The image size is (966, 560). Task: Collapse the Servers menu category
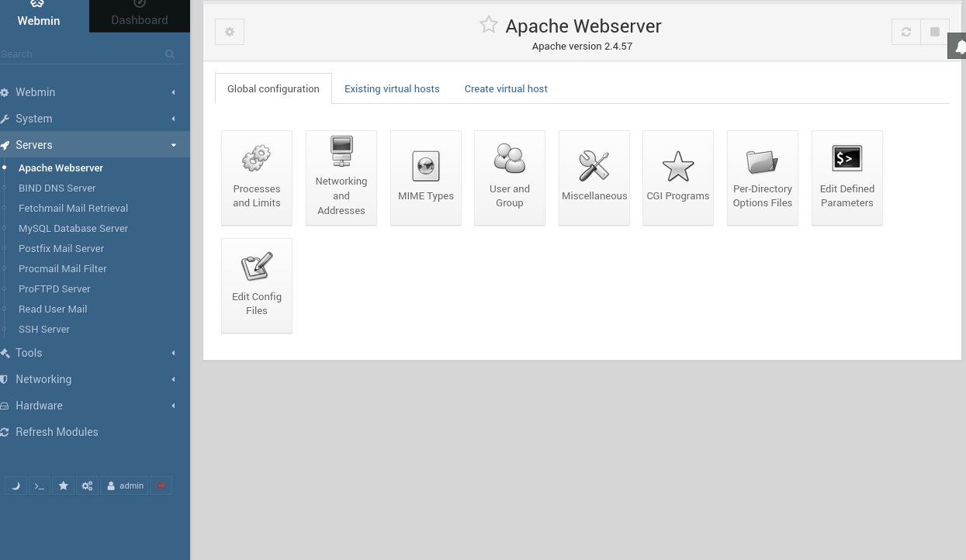point(95,145)
